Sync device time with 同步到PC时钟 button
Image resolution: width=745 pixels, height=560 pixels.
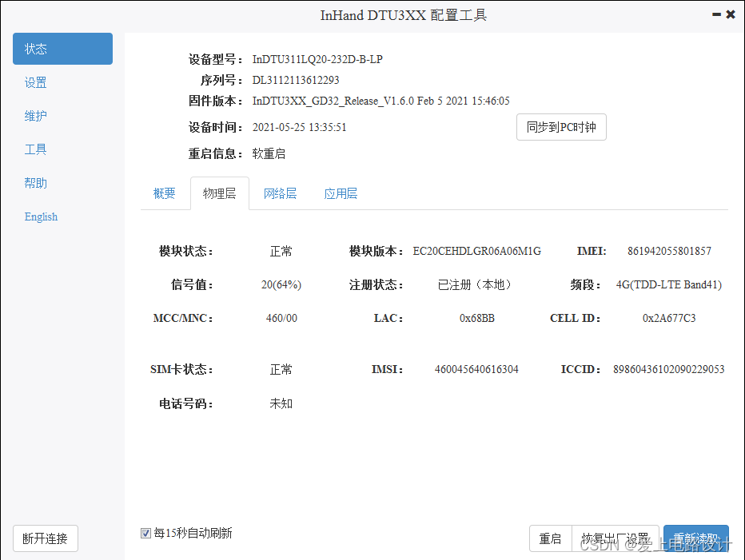(561, 126)
